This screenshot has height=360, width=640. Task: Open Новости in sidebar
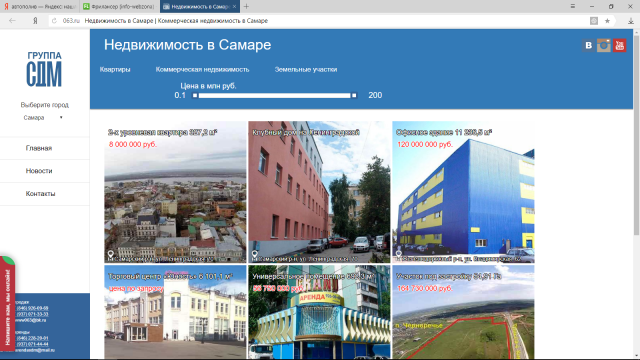pos(39,171)
